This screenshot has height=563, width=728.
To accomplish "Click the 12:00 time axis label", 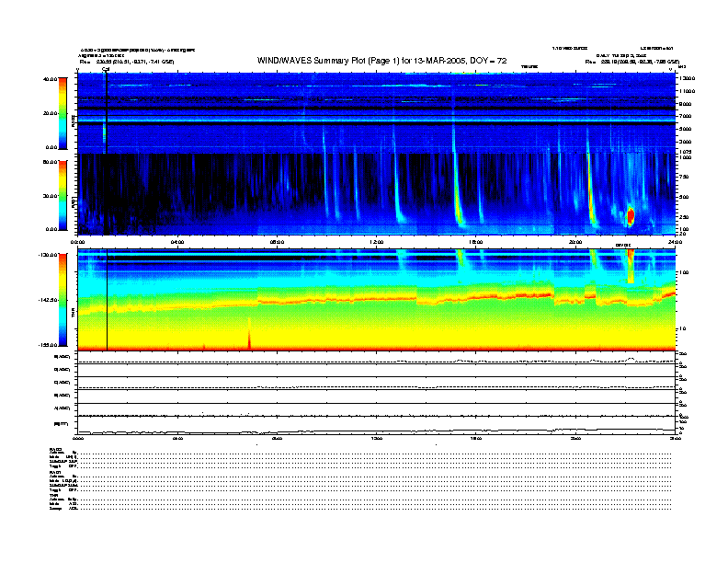I will tap(376, 242).
